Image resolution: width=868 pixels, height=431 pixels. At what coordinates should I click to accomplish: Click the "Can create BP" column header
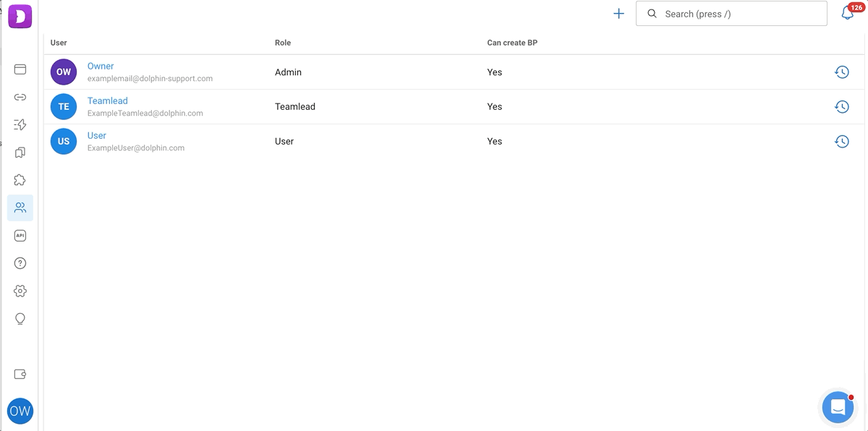[x=512, y=43]
